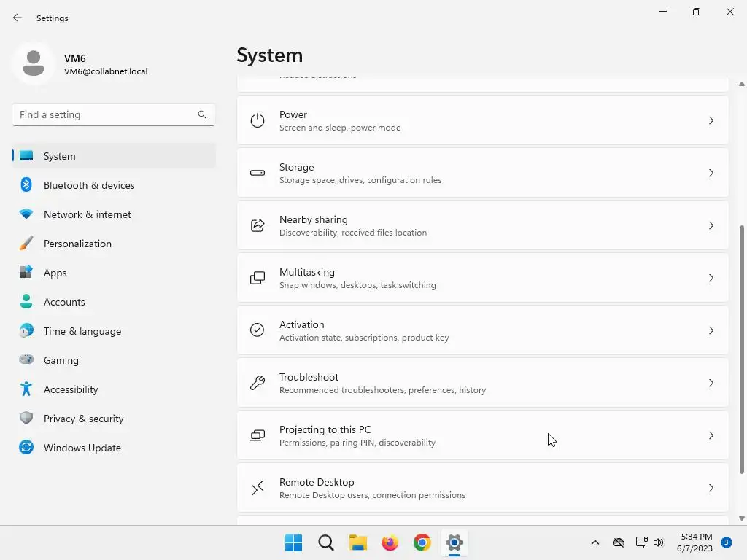Click the Troubleshoot wrench icon
This screenshot has height=560, width=747.
(258, 382)
